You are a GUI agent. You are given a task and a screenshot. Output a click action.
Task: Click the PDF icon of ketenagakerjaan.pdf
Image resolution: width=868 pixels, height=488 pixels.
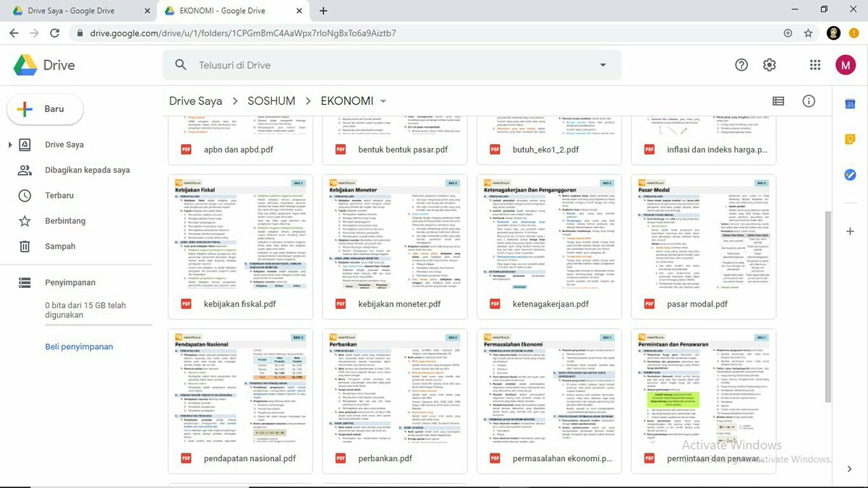[495, 304]
